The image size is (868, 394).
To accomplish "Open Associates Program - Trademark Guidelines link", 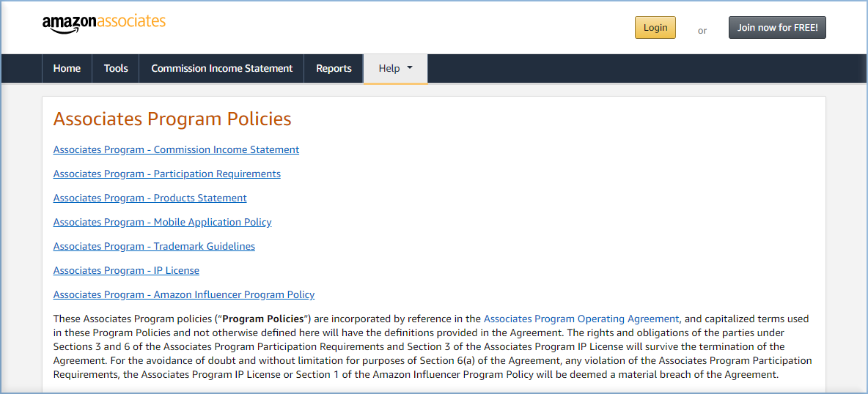I will coord(154,246).
